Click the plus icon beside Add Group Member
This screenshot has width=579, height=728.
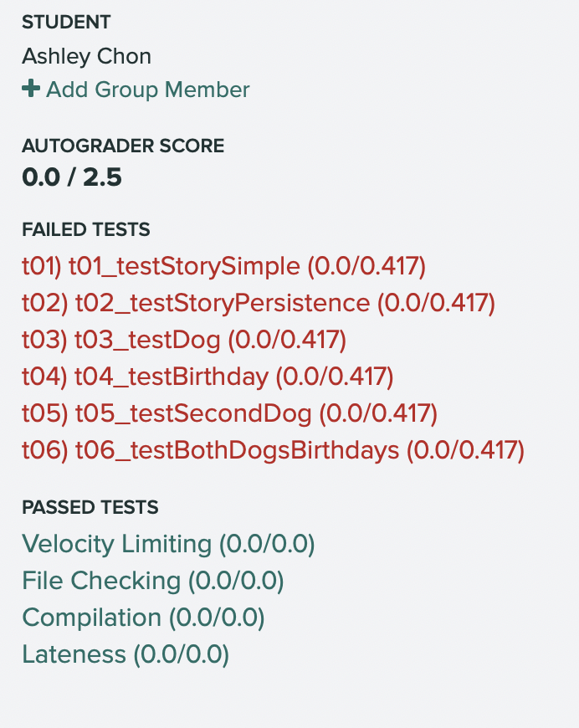[x=30, y=89]
